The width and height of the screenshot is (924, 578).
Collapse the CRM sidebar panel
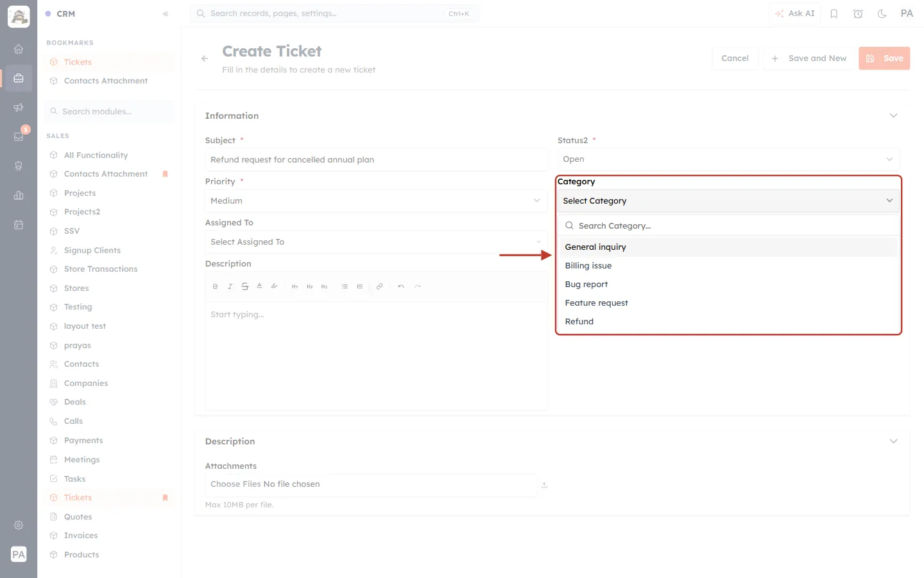point(166,13)
